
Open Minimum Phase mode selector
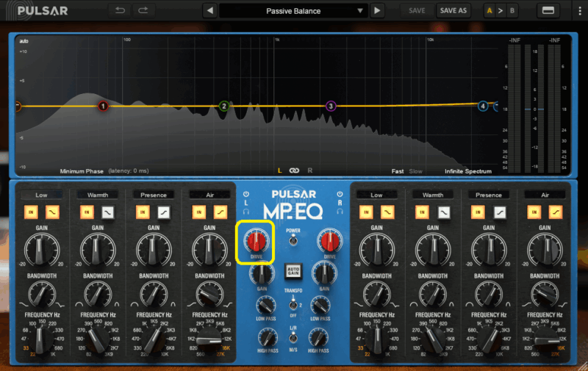click(82, 171)
